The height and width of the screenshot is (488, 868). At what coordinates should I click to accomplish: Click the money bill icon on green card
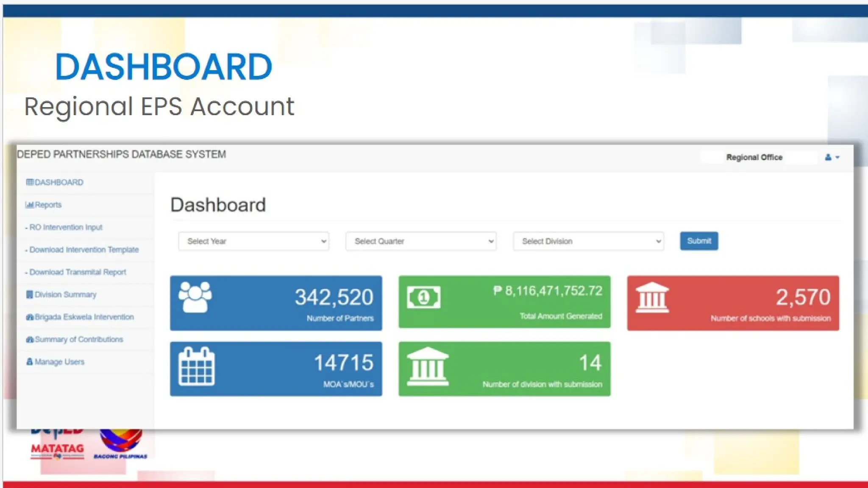[423, 297]
